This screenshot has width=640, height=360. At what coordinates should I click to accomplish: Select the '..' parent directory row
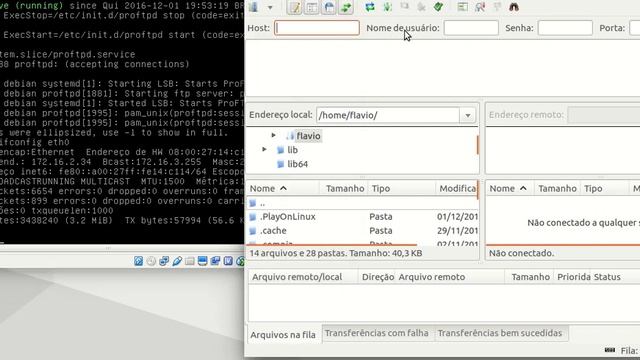[x=362, y=203]
